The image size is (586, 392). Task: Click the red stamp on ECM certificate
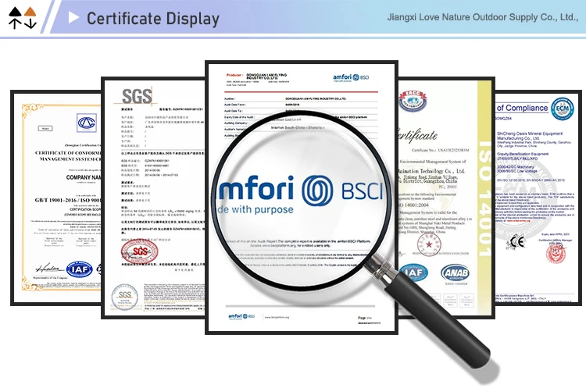pos(556,254)
